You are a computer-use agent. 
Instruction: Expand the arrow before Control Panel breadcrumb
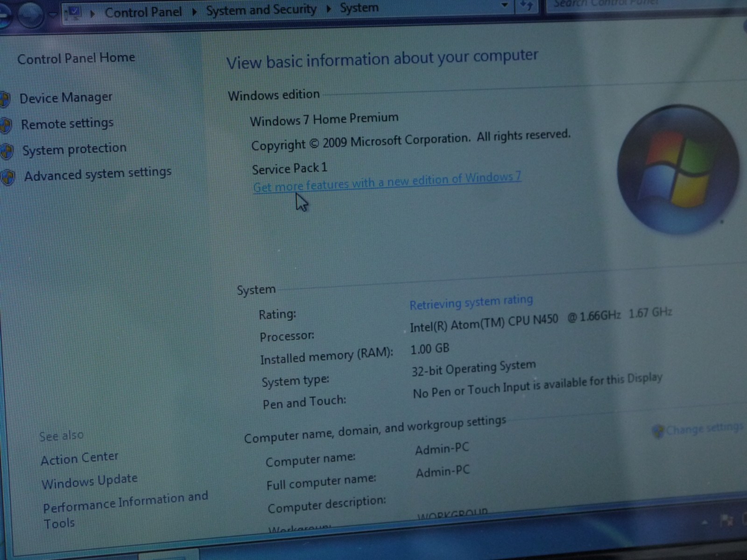[92, 14]
